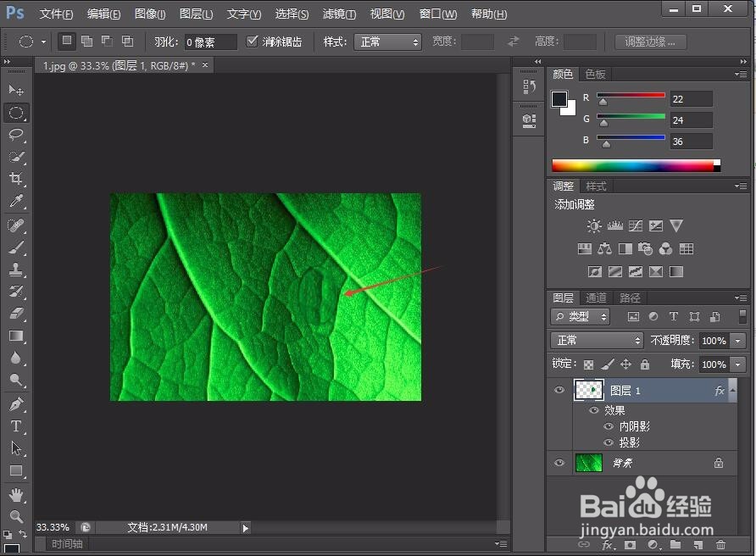Switch to the 色板 tab
Screen dimensions: 756x556
coord(595,75)
